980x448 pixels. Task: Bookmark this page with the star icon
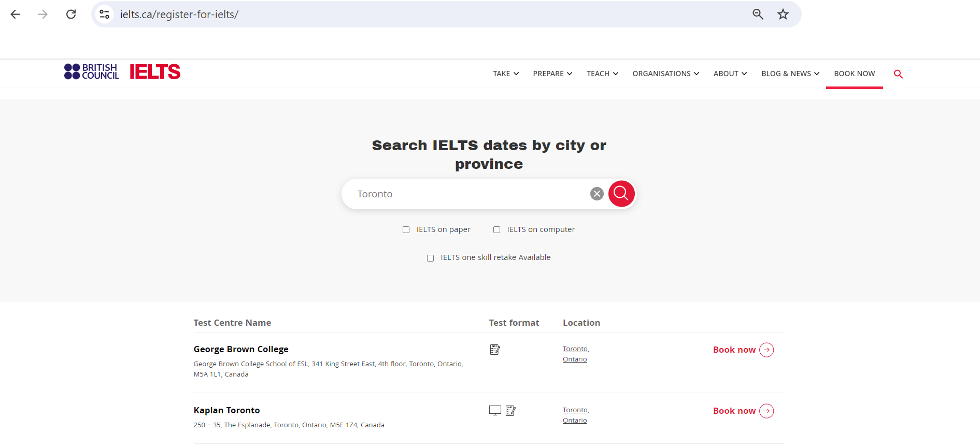(783, 15)
